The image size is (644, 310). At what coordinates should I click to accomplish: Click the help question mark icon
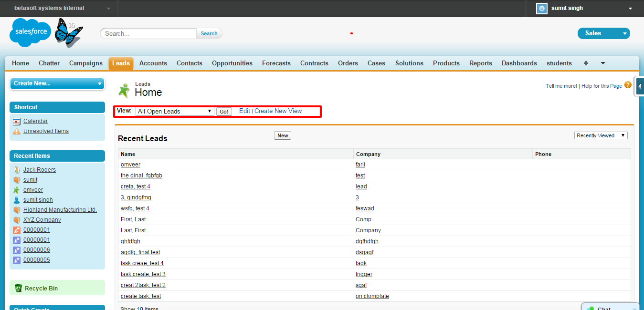[628, 85]
